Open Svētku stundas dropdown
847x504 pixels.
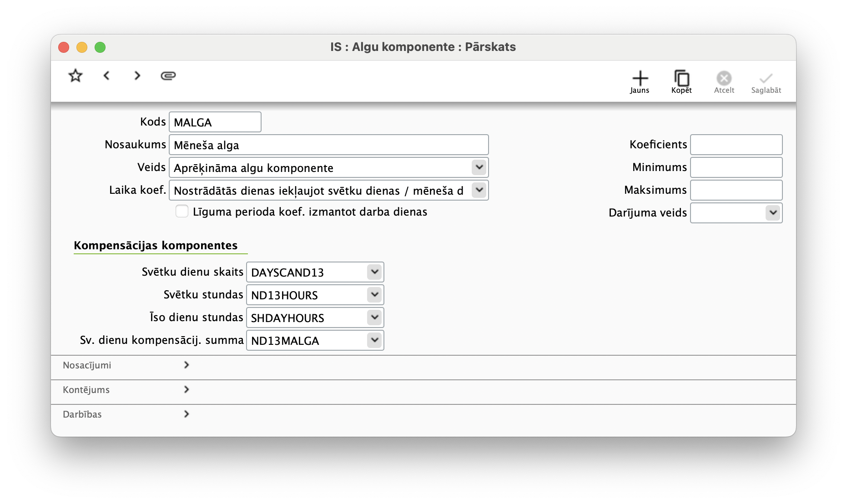point(374,295)
